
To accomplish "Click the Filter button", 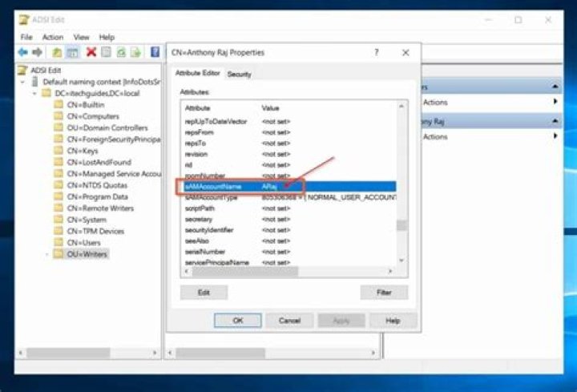I will click(x=384, y=293).
